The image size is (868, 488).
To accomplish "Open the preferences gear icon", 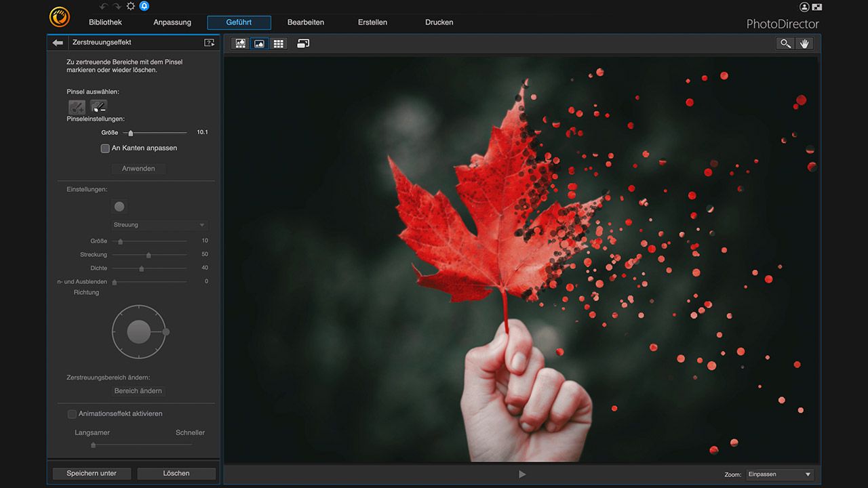I will pos(131,6).
